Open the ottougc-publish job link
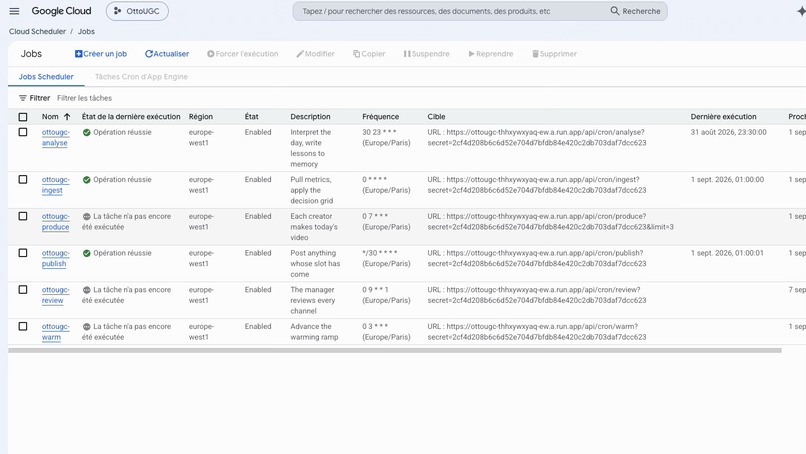This screenshot has width=806, height=454. coord(56,258)
